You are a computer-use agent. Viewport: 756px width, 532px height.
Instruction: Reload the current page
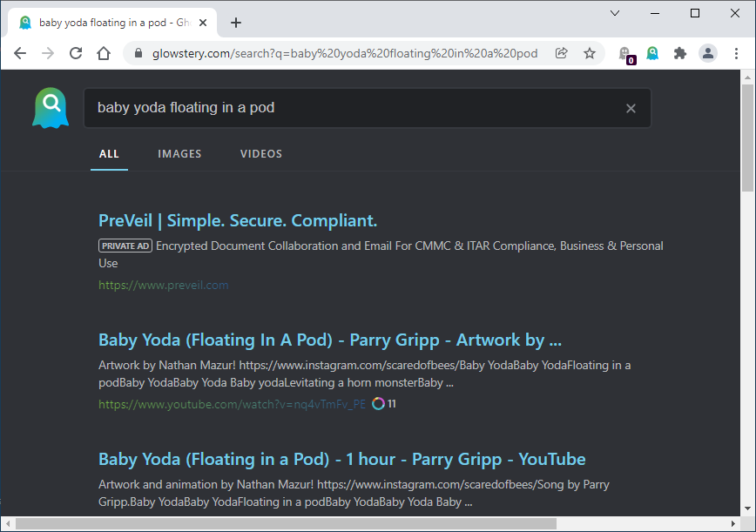pyautogui.click(x=76, y=53)
